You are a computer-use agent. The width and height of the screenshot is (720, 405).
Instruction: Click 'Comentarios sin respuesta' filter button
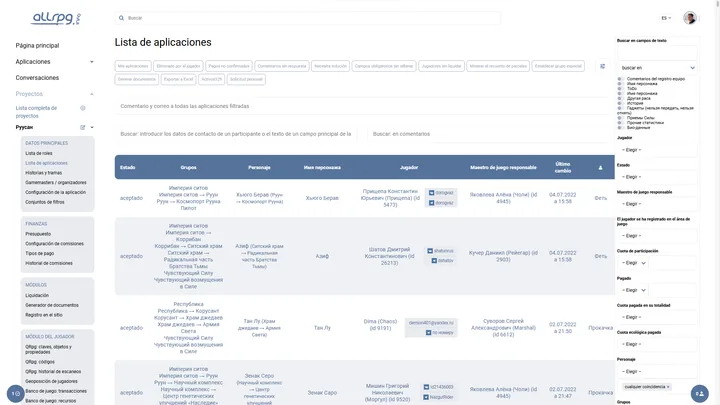pos(281,66)
